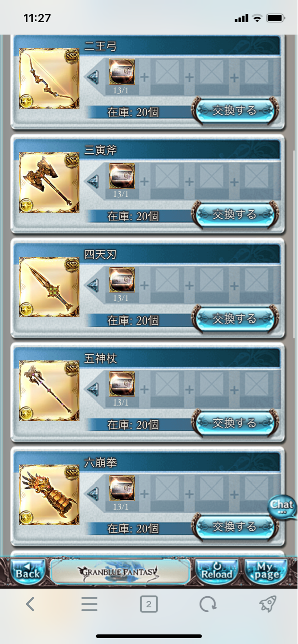Tap the 三寅斧 axe weapon icon
The image size is (298, 644).
49,183
